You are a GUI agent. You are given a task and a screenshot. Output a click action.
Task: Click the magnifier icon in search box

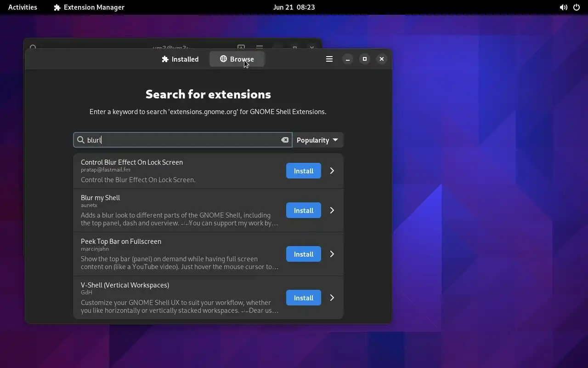point(81,140)
